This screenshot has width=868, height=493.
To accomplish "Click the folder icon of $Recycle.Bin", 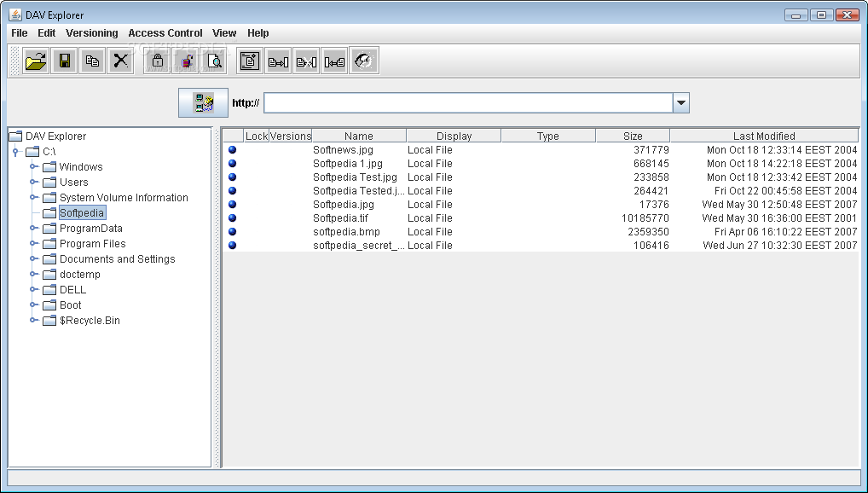I will click(49, 320).
